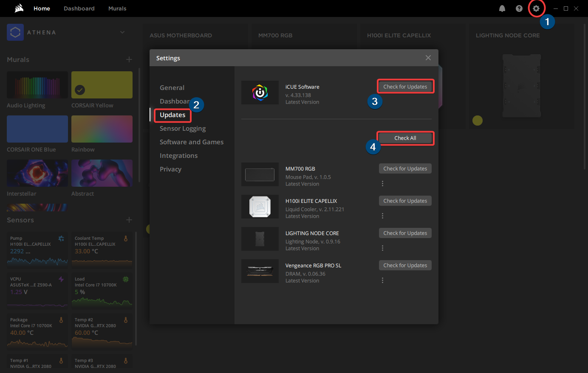Select the Abstract mural thumbnail
This screenshot has height=373, width=588.
[102, 173]
